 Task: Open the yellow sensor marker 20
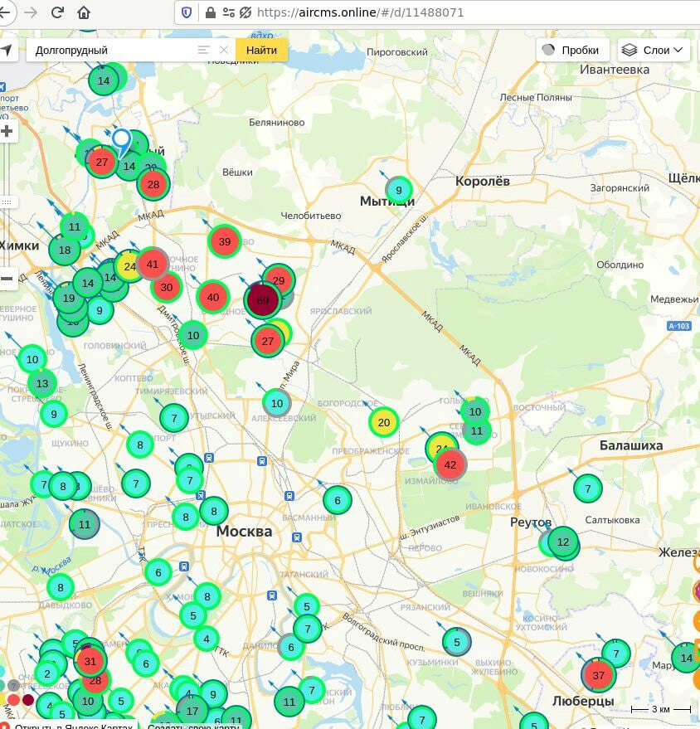coord(384,423)
